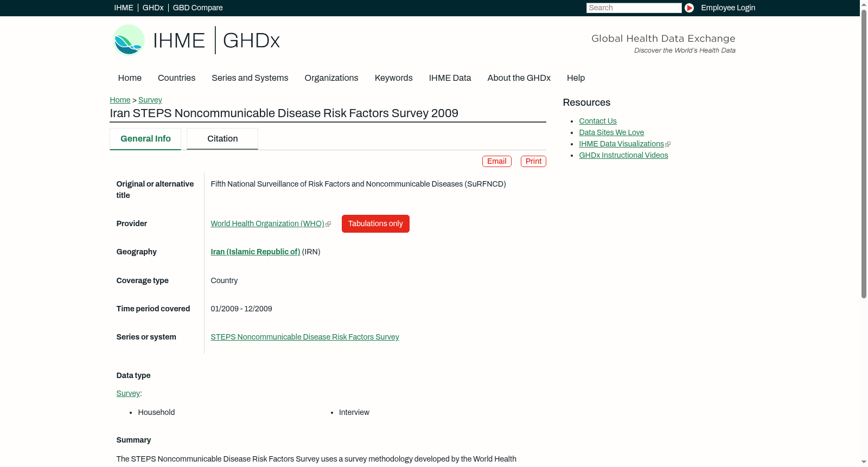Screen dimensions: 868x467
Task: Open the Keywords menu
Action: coord(393,78)
